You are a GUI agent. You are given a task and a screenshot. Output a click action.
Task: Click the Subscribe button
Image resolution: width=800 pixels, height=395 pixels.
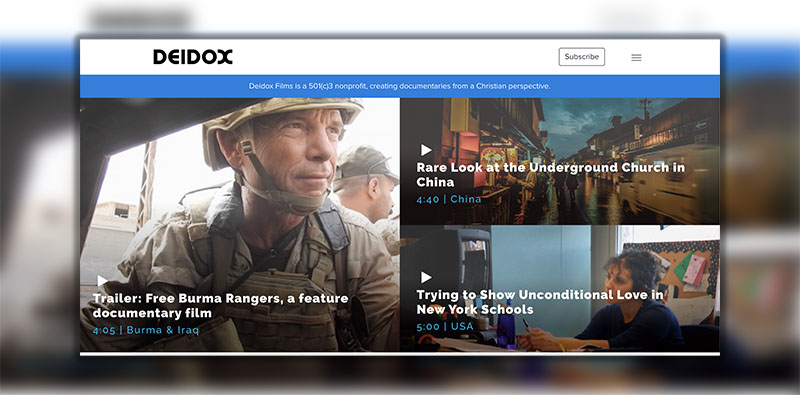pyautogui.click(x=582, y=57)
